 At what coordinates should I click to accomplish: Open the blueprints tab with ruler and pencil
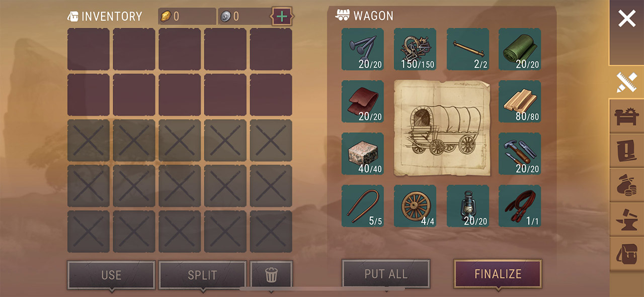tap(627, 82)
